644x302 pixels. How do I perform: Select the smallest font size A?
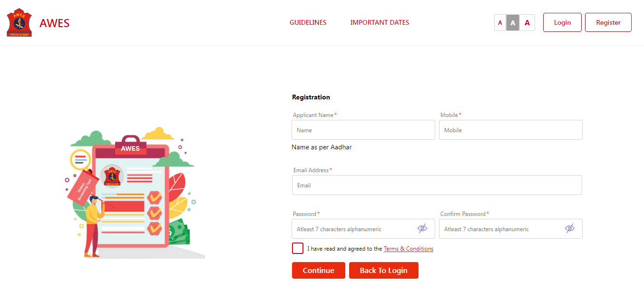point(500,23)
